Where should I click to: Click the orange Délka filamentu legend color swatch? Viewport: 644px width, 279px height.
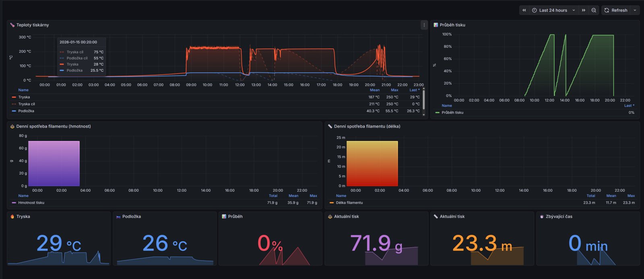coord(332,203)
